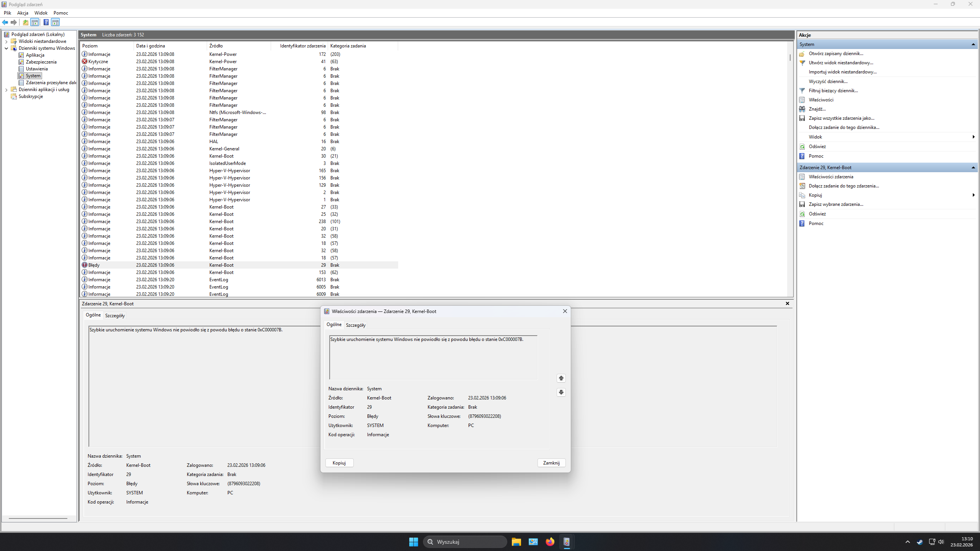The width and height of the screenshot is (980, 551).
Task: Open the 'Akcja' menu
Action: 23,13
